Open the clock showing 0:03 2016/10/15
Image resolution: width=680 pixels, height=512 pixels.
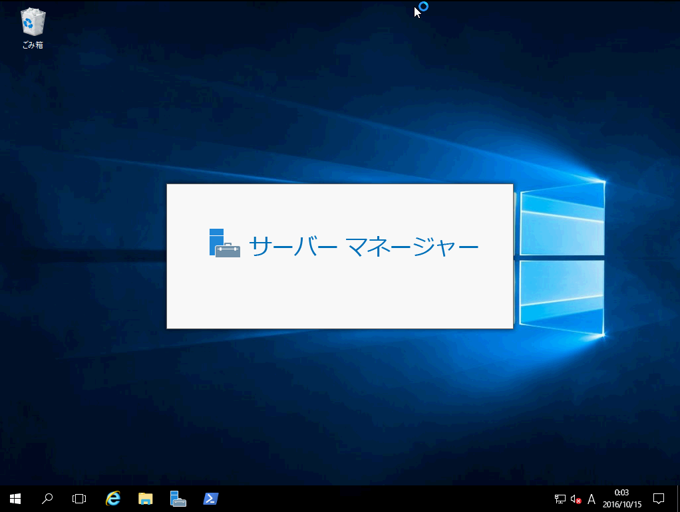point(622,499)
